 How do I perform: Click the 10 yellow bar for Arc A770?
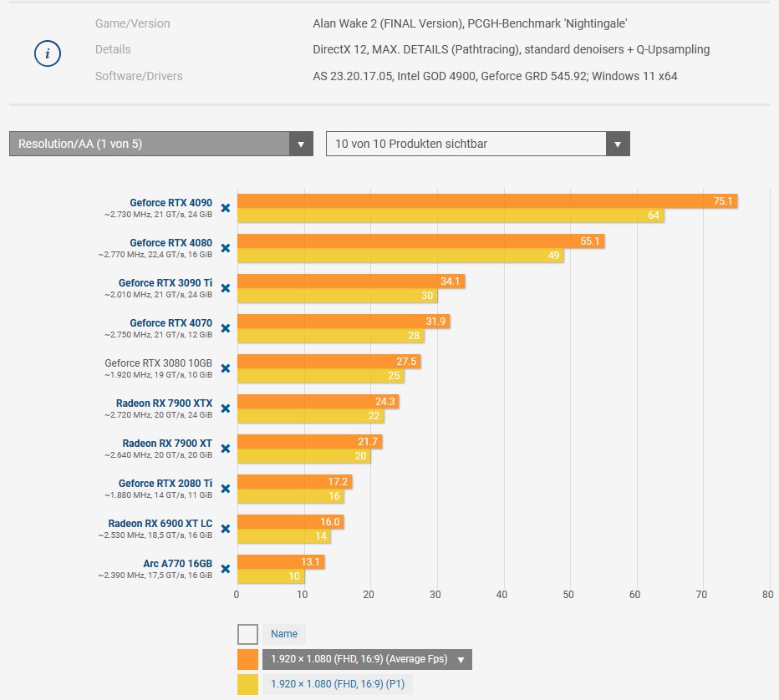pos(272,576)
